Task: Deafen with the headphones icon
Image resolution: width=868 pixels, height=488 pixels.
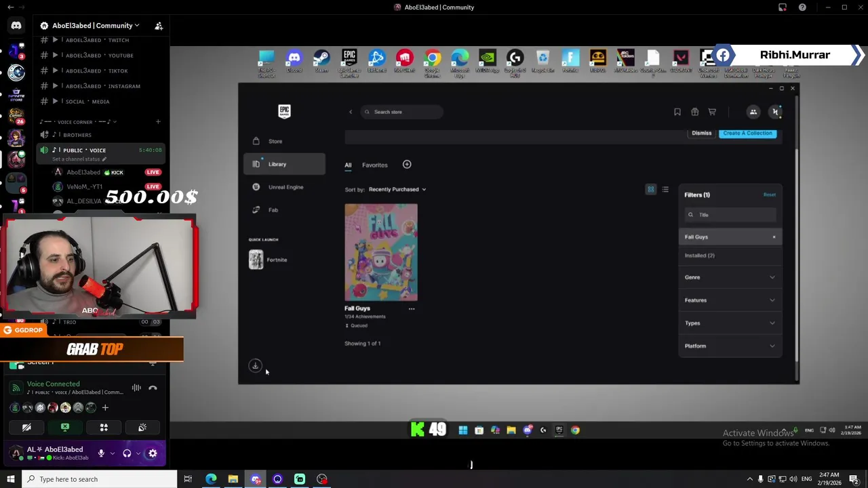Action: pyautogui.click(x=127, y=453)
